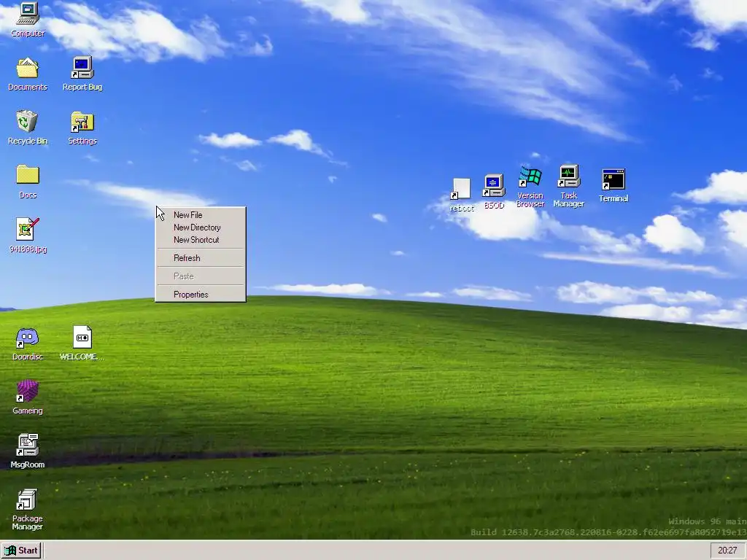Choose New File from context menu
Viewport: 747px width, 560px height.
(x=201, y=215)
